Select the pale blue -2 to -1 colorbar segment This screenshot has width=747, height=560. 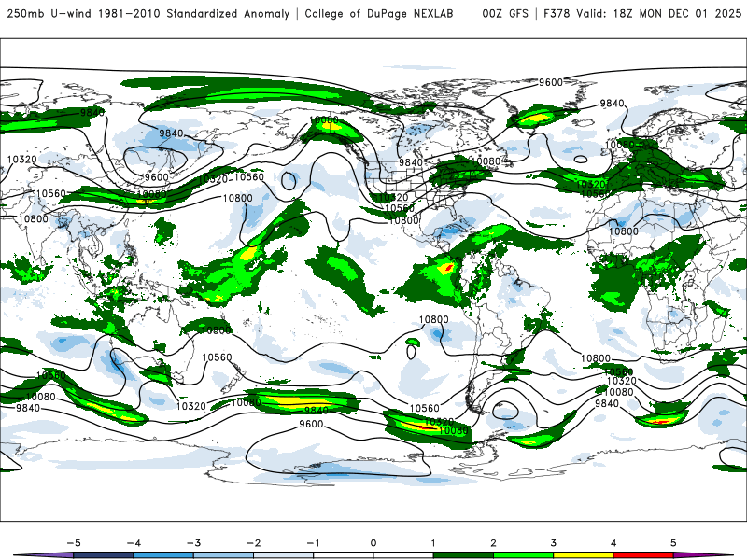coord(284,555)
